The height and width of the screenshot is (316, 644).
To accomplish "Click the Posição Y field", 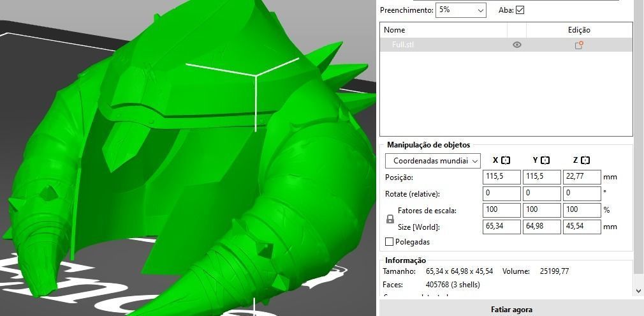I will pos(542,177).
